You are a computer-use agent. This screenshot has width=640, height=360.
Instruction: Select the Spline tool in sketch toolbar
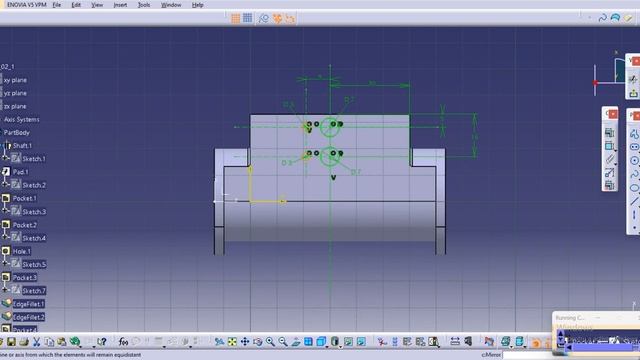634,174
